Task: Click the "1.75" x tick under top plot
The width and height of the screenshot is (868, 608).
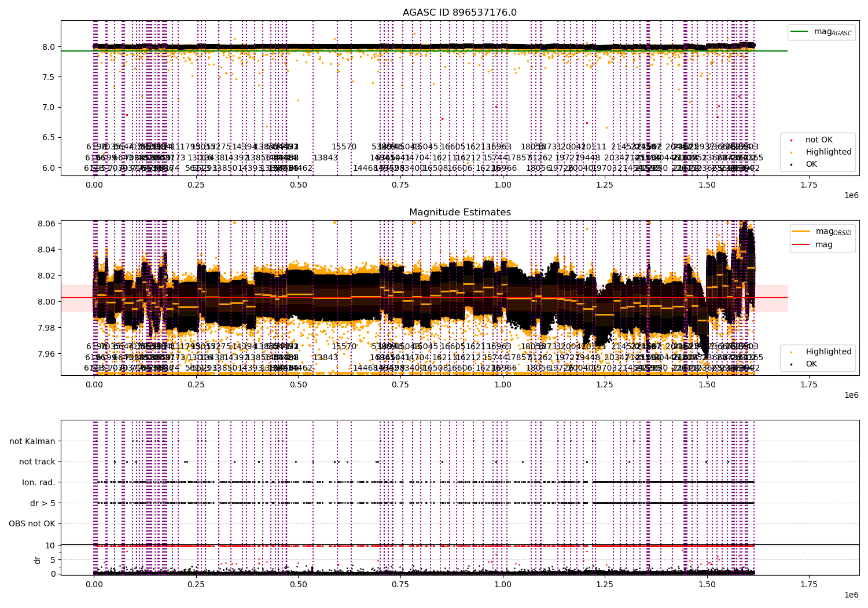Action: tap(809, 185)
